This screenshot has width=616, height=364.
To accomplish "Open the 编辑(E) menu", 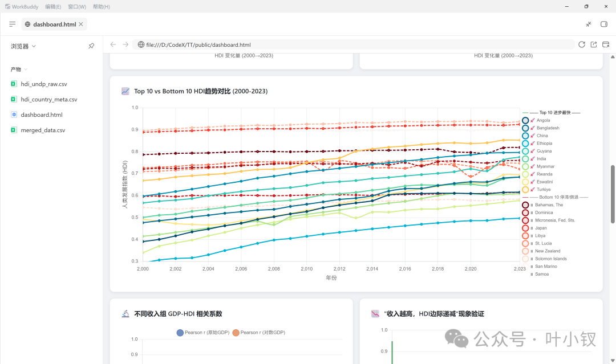I will point(53,7).
